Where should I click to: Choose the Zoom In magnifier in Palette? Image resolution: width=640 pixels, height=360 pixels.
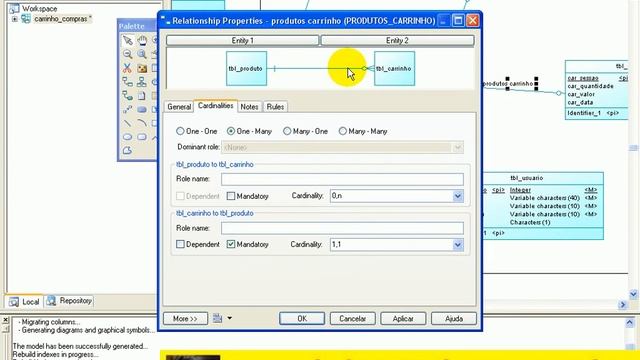(x=142, y=54)
